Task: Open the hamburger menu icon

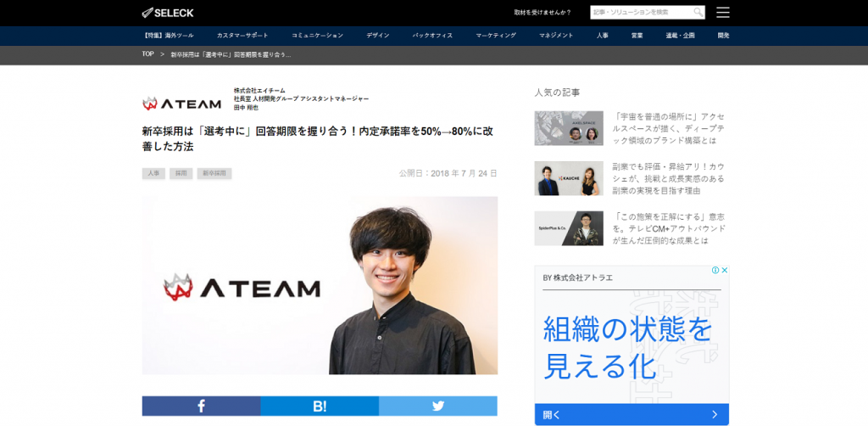Action: pyautogui.click(x=722, y=12)
